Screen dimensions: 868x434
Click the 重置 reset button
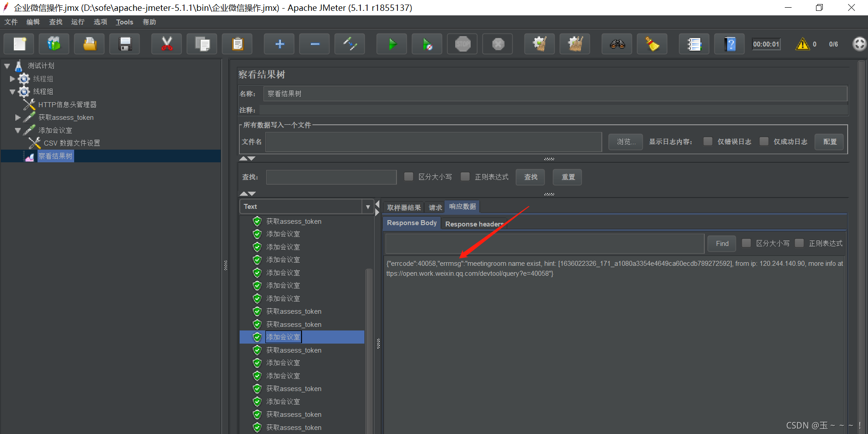[x=568, y=177]
